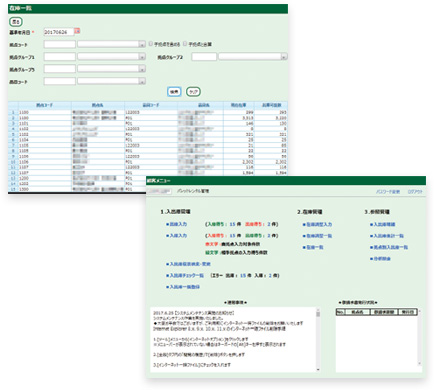Open the 入庫入力 link under section 1

coord(177,236)
